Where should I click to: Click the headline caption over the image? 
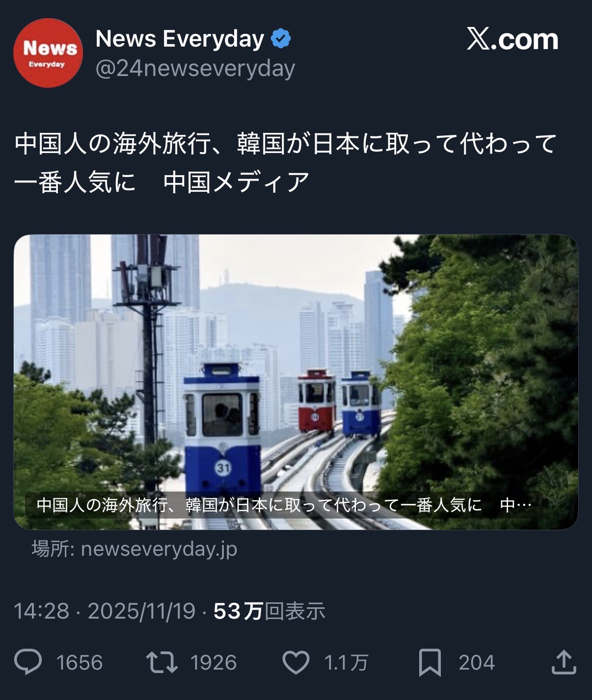coord(284,505)
